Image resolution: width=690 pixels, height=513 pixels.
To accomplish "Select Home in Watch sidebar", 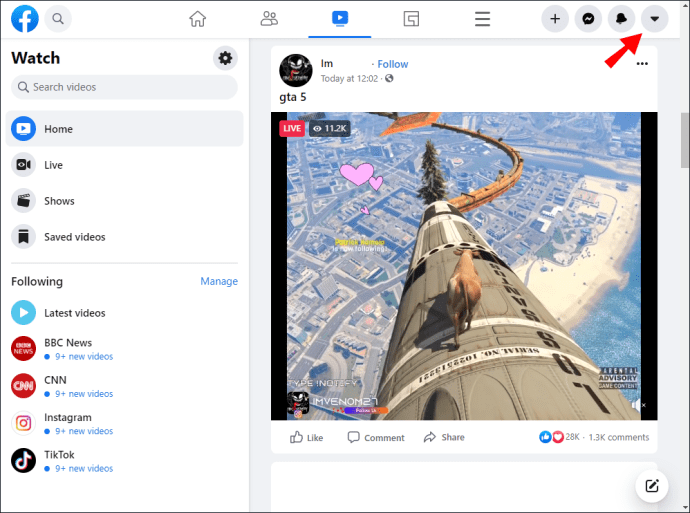I will 125,128.
